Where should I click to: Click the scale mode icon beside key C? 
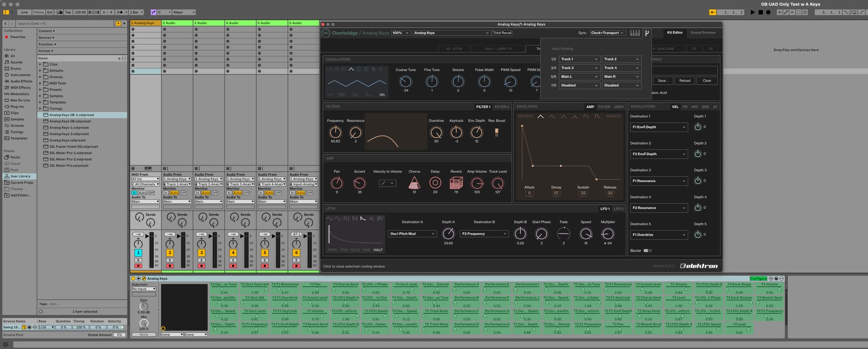coord(153,12)
